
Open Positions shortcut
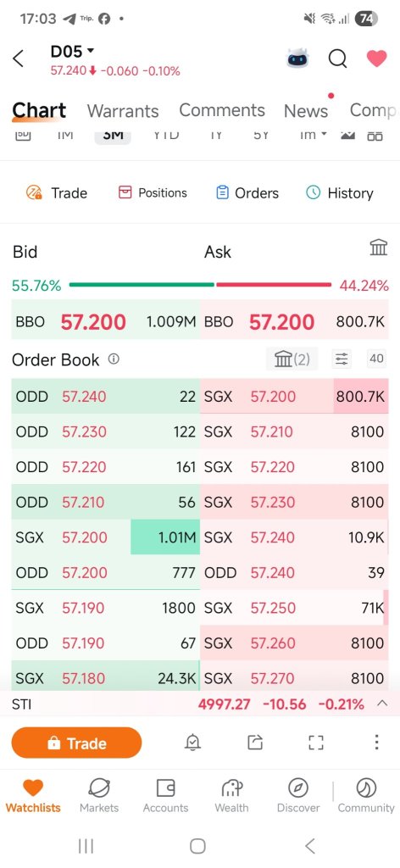coord(153,192)
